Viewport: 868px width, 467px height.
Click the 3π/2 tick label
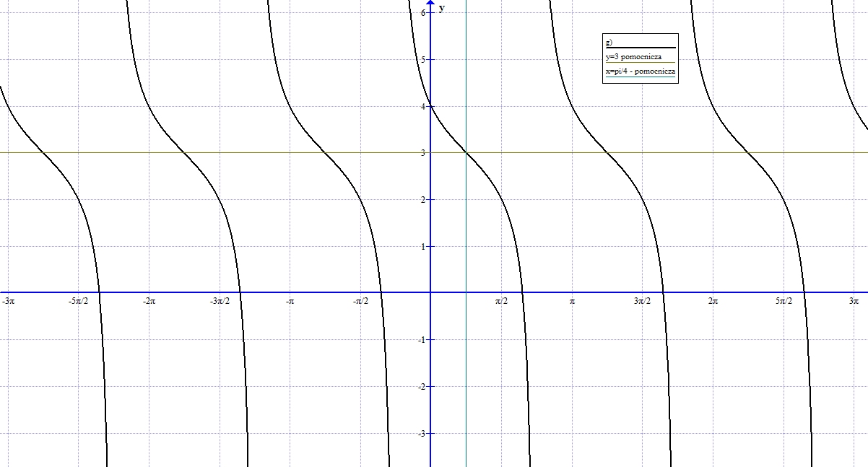click(642, 301)
